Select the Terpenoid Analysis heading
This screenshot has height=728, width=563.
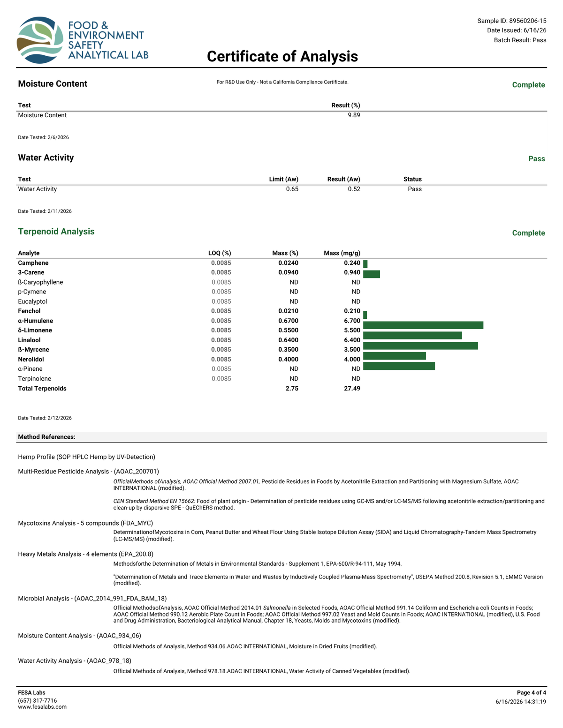(56, 232)
